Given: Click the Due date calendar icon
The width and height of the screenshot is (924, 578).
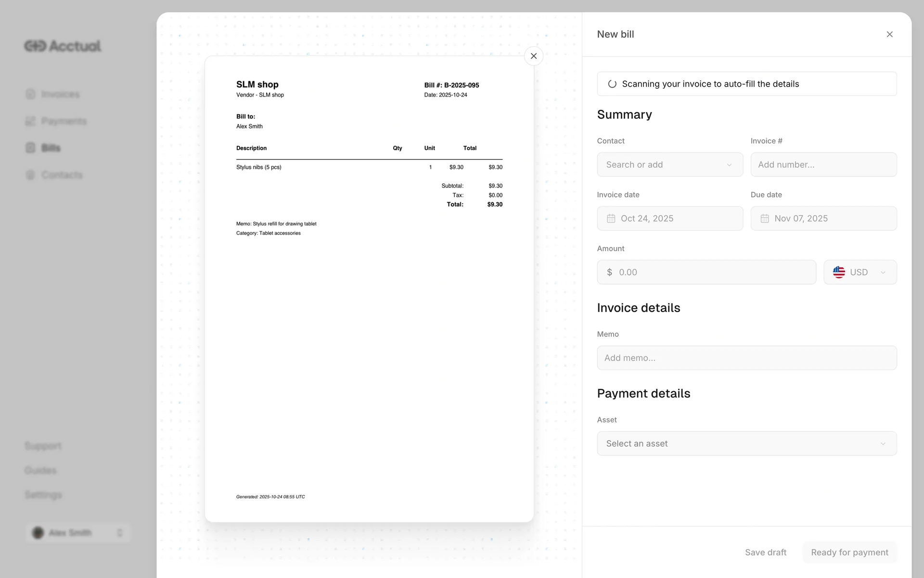Looking at the screenshot, I should coord(764,219).
